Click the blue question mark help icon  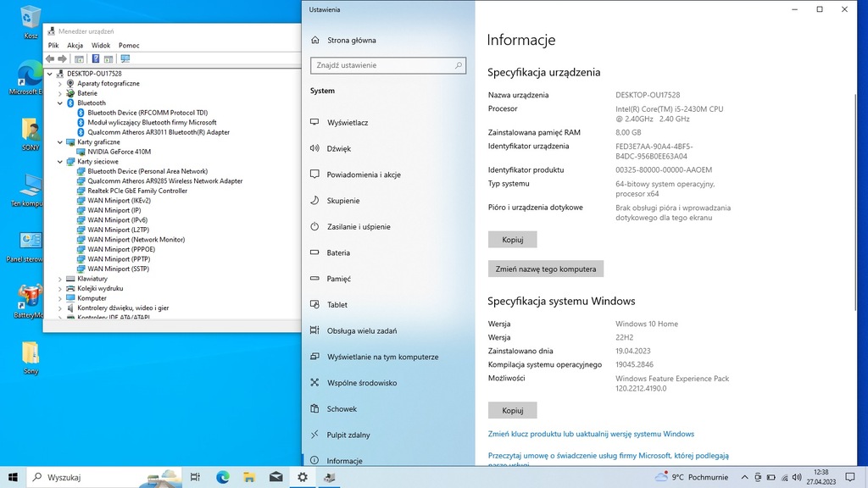(95, 58)
